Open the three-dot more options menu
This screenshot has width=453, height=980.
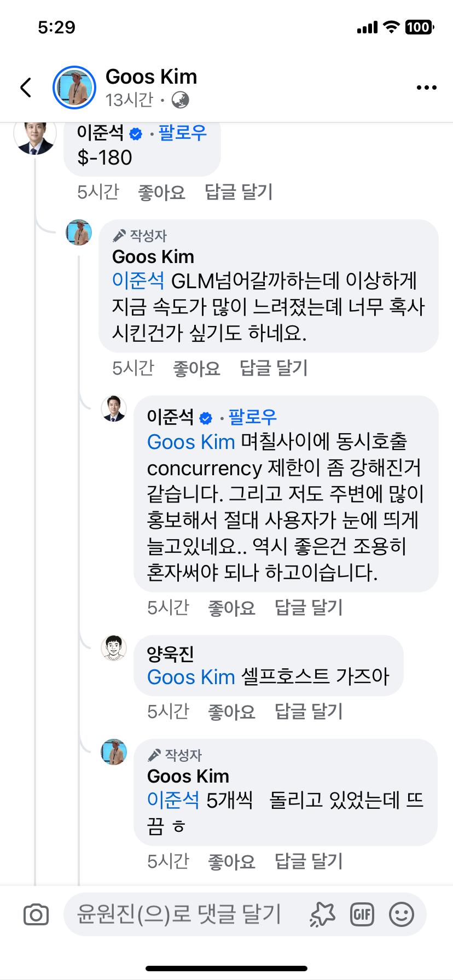[426, 87]
